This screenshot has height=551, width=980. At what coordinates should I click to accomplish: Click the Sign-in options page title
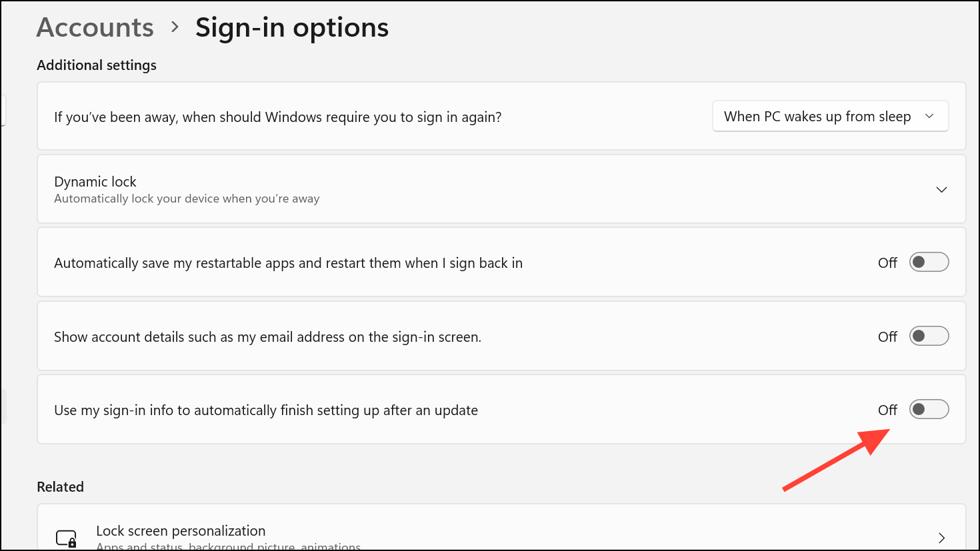coord(292,27)
